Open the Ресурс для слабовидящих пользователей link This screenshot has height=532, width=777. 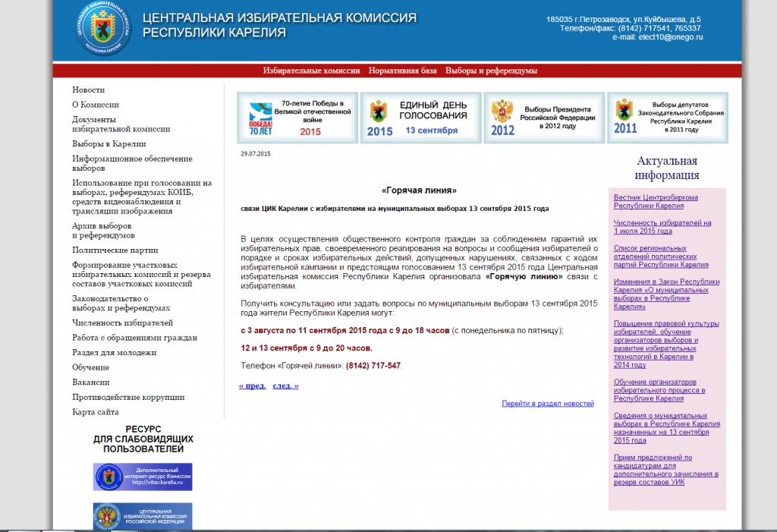pos(143,439)
